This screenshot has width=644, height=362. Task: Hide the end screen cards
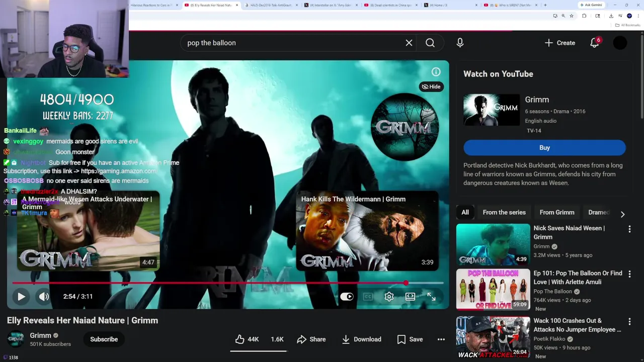click(x=431, y=86)
